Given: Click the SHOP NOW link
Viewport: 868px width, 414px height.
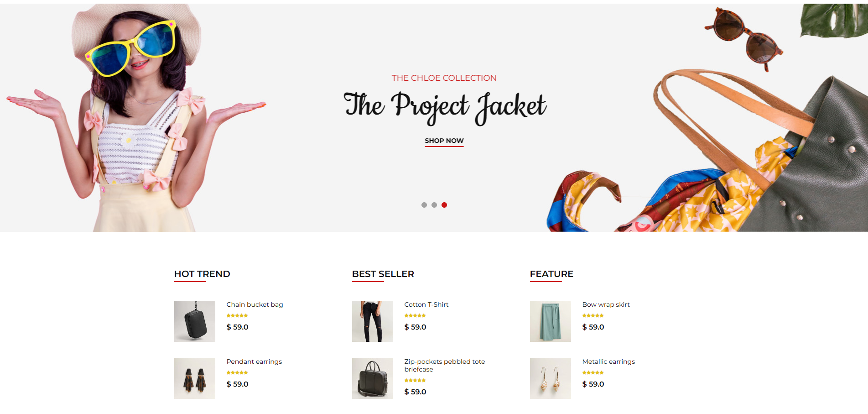Looking at the screenshot, I should pos(444,141).
